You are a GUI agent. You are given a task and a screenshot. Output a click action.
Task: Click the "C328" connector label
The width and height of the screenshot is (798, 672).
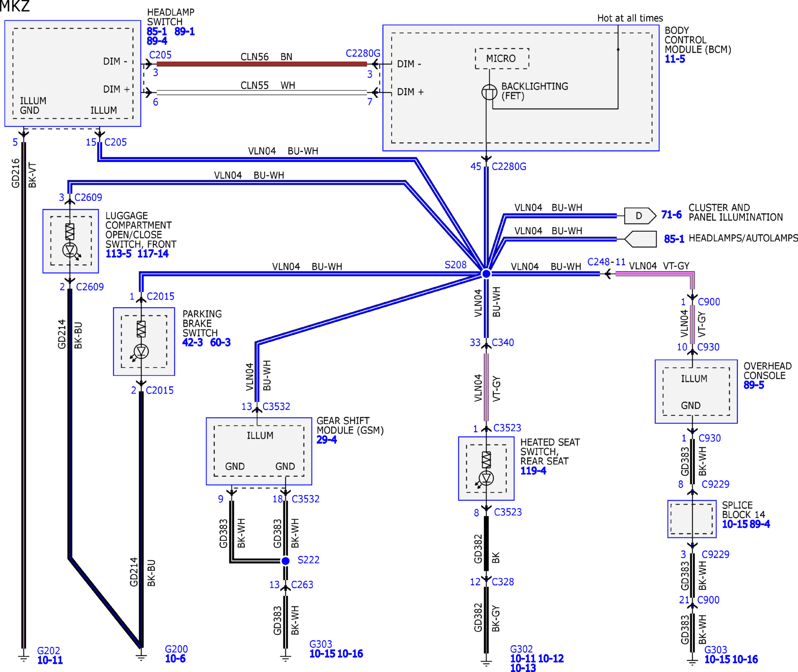[503, 582]
